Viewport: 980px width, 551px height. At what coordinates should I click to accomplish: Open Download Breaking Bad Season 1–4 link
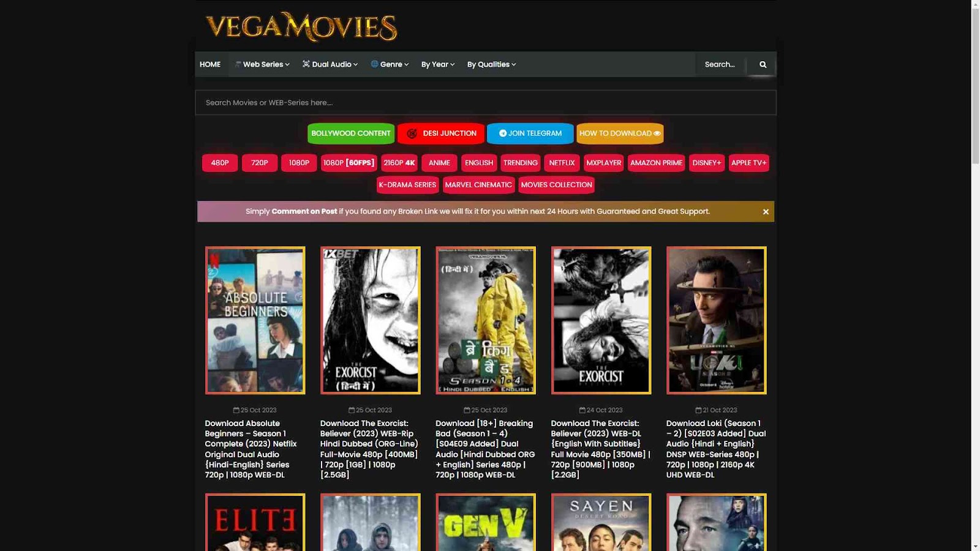pos(485,449)
